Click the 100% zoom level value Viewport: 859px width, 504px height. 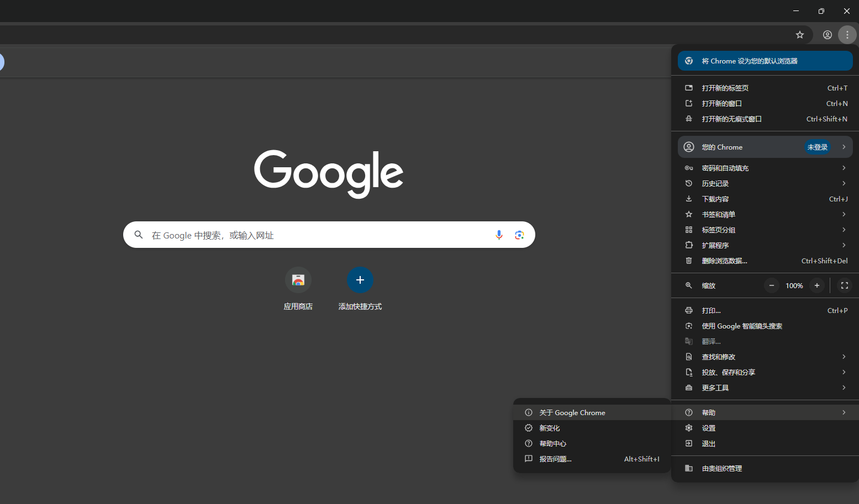coord(794,285)
